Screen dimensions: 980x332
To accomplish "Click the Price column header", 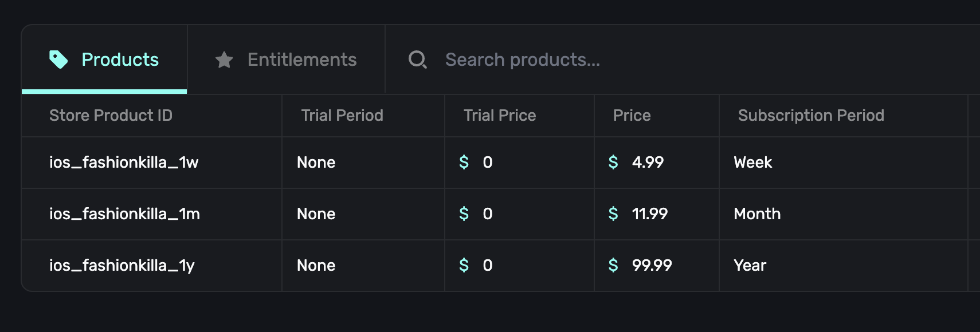I will tap(632, 115).
